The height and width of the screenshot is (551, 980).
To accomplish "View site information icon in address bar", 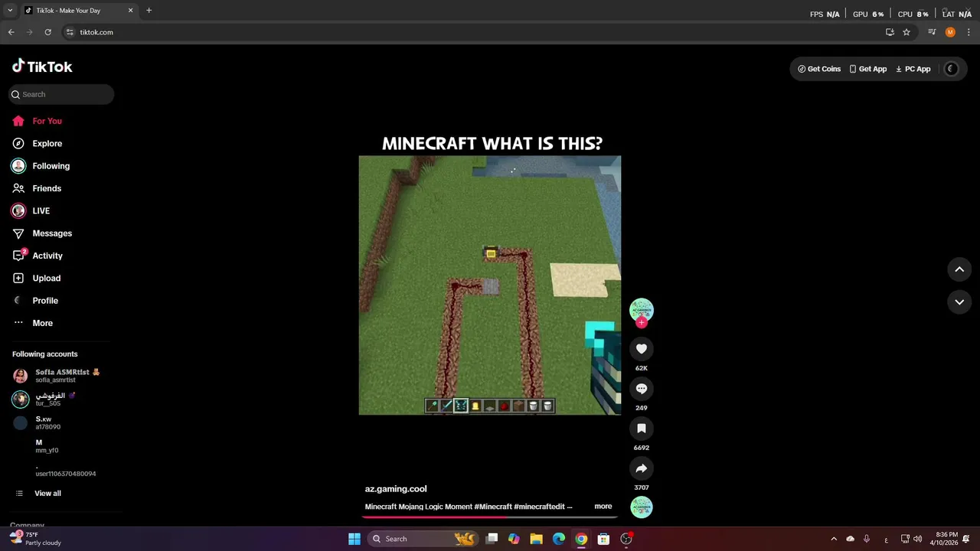I will [x=70, y=32].
